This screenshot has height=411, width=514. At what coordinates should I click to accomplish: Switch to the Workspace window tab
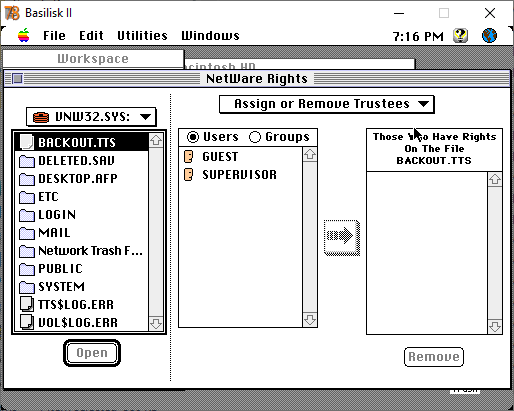click(x=93, y=59)
